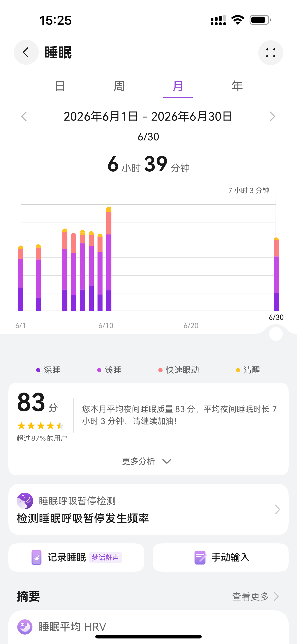The height and width of the screenshot is (644, 297).
Task: Tap the monthly sleep quality summary text
Action: pyautogui.click(x=179, y=415)
